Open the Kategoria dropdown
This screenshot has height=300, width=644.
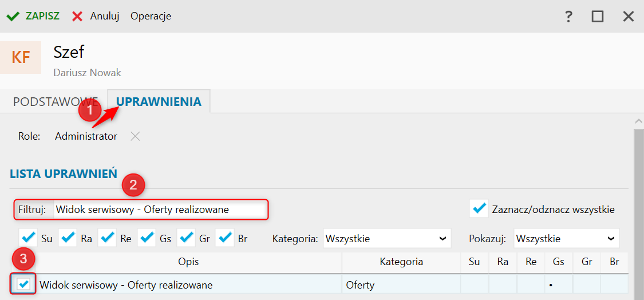387,238
